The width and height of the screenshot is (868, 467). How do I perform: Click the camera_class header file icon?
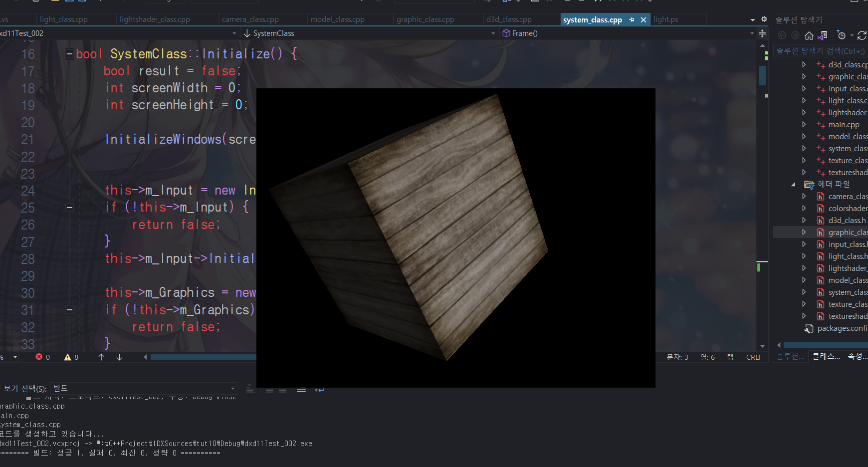pyautogui.click(x=821, y=197)
